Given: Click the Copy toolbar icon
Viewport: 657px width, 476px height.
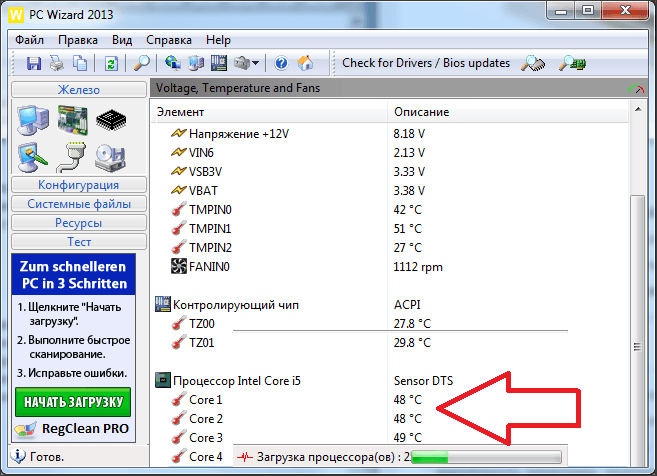Looking at the screenshot, I should pyautogui.click(x=77, y=63).
